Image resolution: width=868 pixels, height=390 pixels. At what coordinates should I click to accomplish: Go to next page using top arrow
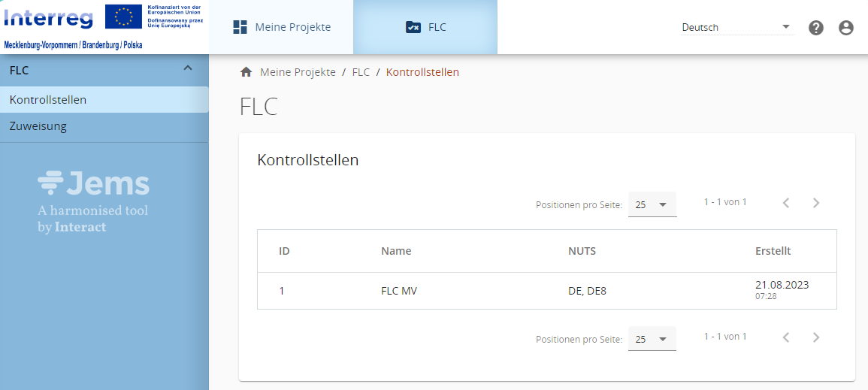[816, 203]
